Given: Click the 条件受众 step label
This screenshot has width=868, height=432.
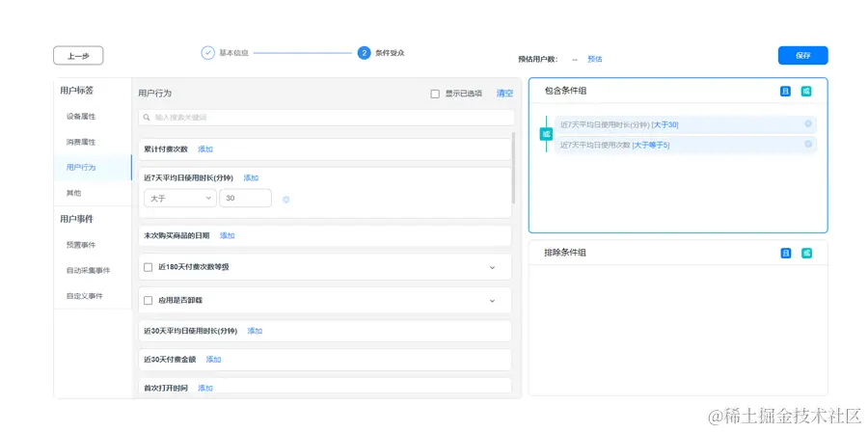Looking at the screenshot, I should point(390,53).
